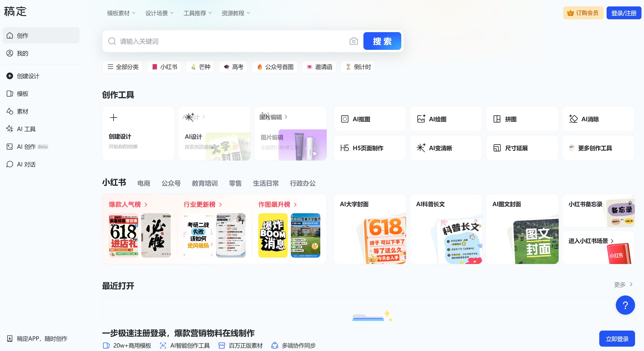644x351 pixels.
Task: Select the 拼图 tool
Action: coord(510,119)
